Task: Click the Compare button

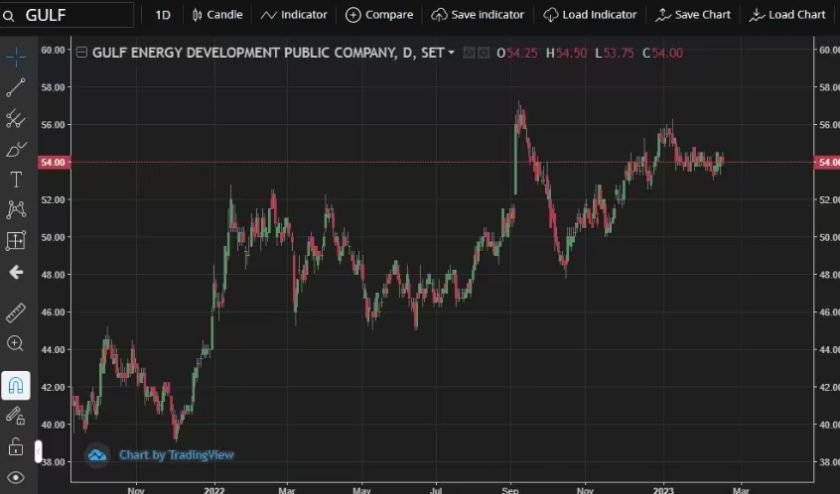Action: pos(379,15)
